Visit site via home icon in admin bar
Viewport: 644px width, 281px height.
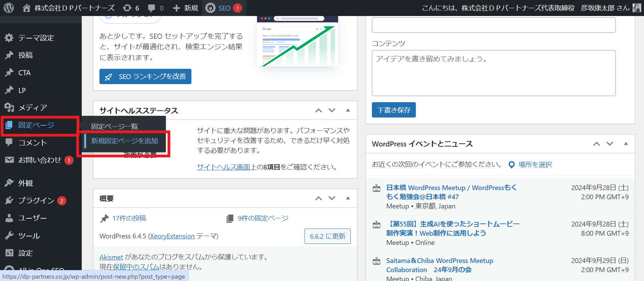tap(26, 8)
